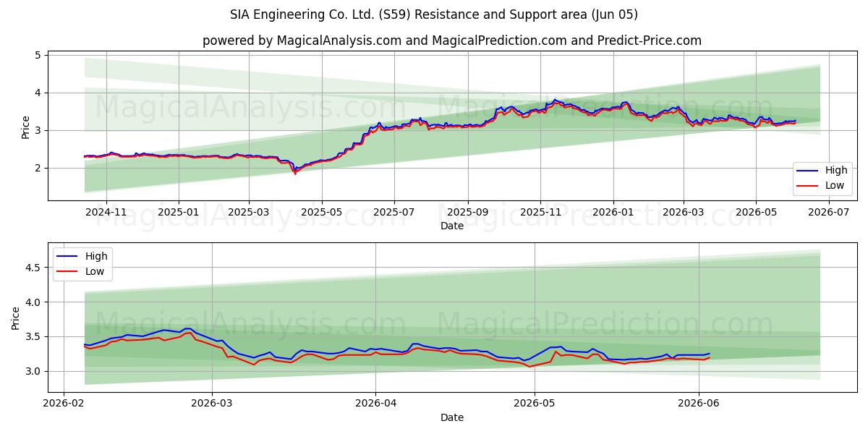Image resolution: width=868 pixels, height=434 pixels.
Task: Click the 'powered by MagicalAnalysis.com' subtitle
Action: 452,41
